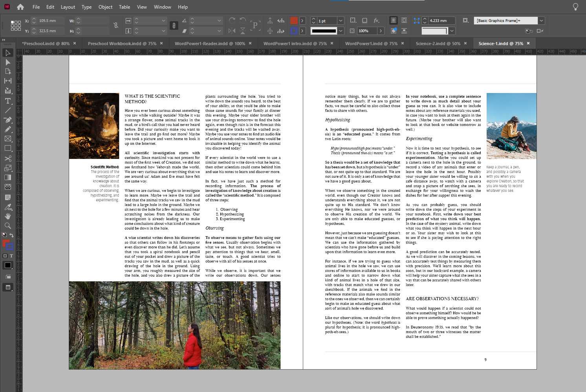
Task: Open the rotation angle dropdown
Action: click(219, 20)
